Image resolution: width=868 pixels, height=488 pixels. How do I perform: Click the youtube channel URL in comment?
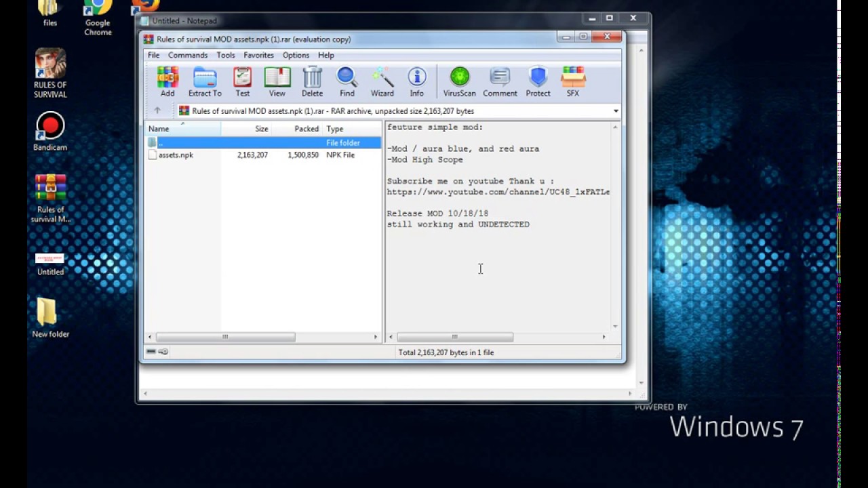coord(498,192)
